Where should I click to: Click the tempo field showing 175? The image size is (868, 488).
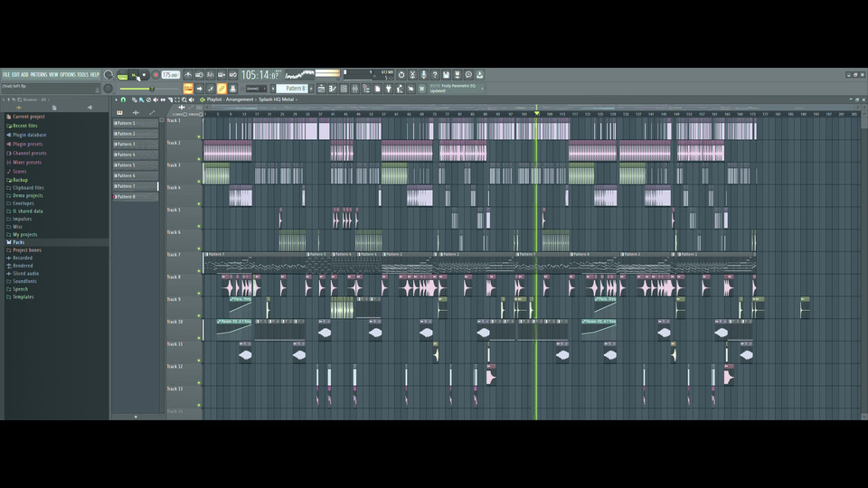(x=171, y=75)
